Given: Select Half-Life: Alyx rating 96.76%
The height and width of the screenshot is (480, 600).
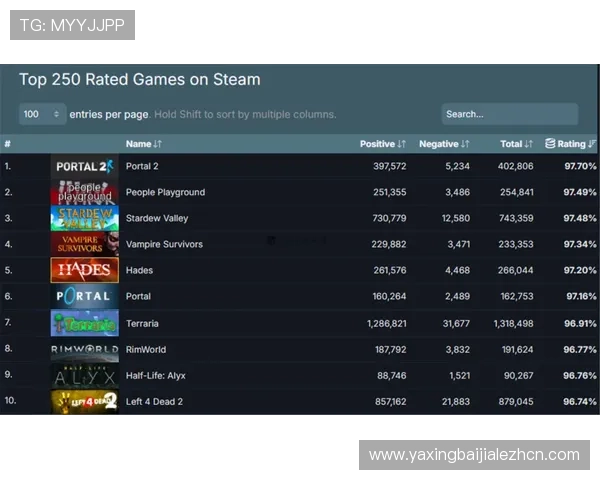Looking at the screenshot, I should pyautogui.click(x=580, y=376).
